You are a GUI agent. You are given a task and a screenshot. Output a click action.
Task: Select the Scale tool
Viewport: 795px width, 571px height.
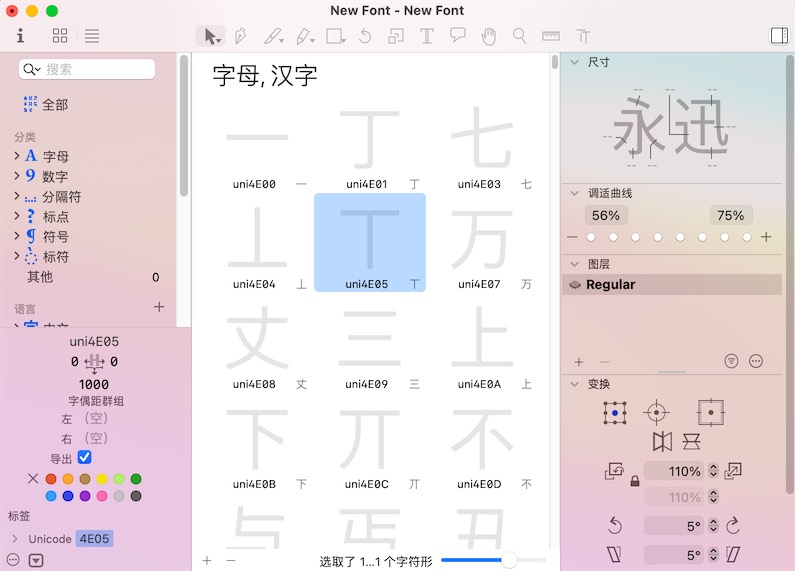[396, 36]
